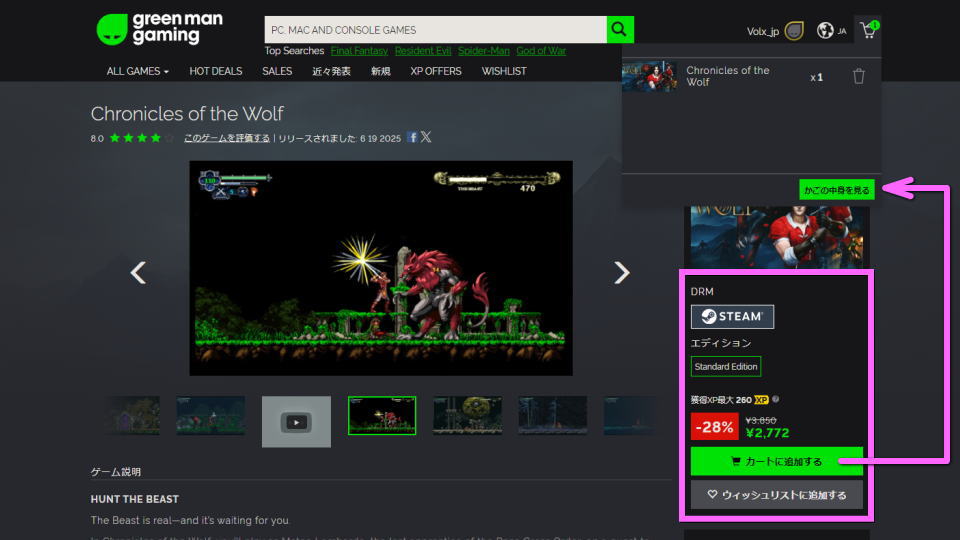The height and width of the screenshot is (540, 960).
Task: Open the globe language selector icon
Action: pos(825,31)
